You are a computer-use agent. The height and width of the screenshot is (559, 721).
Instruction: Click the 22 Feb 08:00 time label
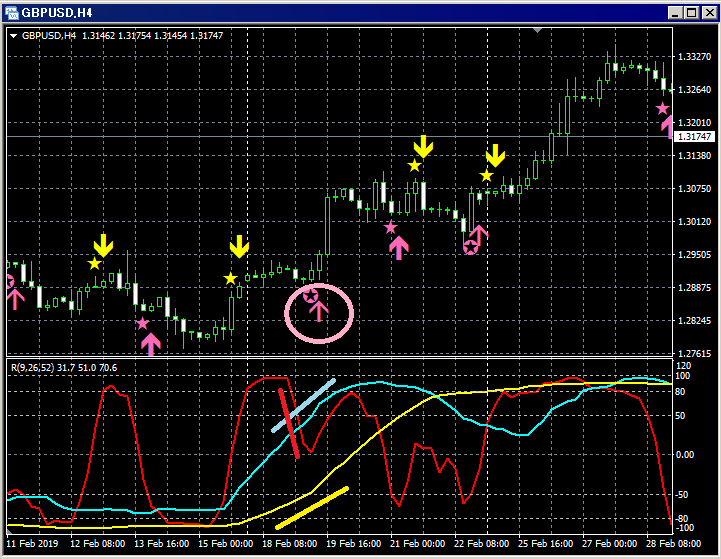481,544
